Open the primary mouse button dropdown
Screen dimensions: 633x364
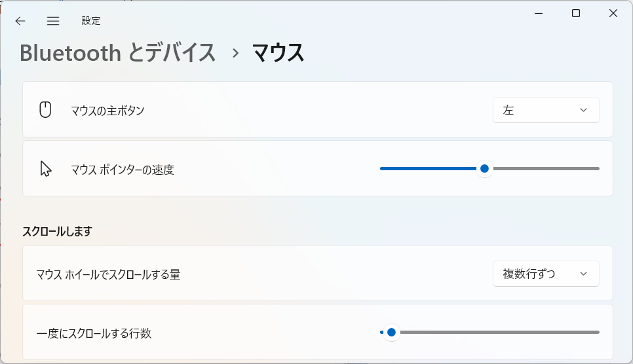pos(546,110)
